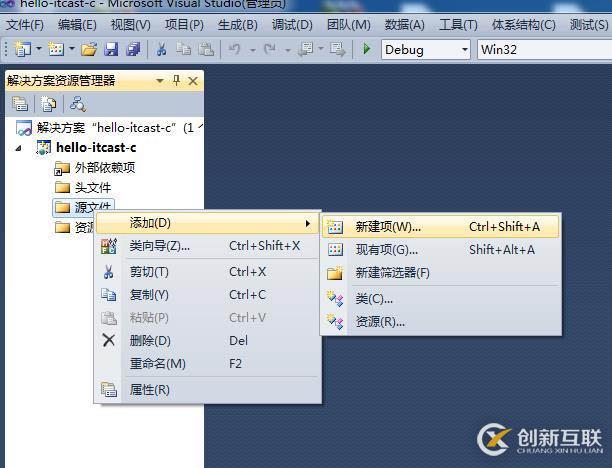Click the Save All toolbar icon
Image resolution: width=612 pixels, height=468 pixels.
[x=133, y=50]
